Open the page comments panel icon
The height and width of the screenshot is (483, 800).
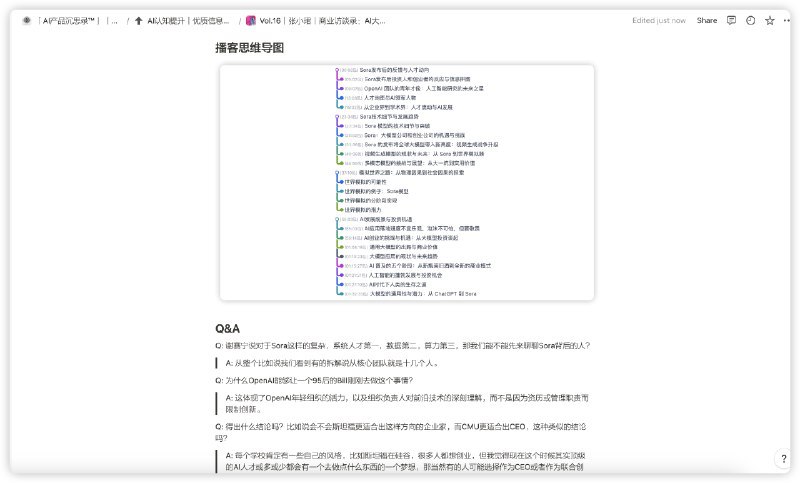tap(731, 20)
